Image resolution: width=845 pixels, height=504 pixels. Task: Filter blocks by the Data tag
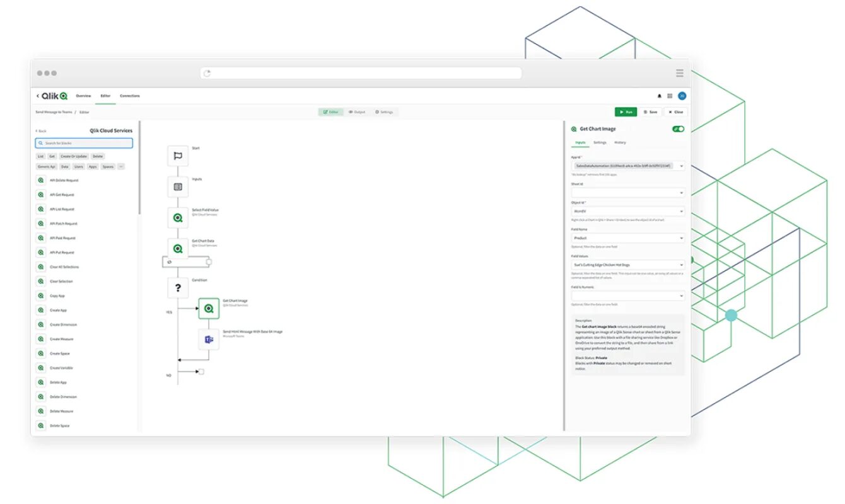coord(65,167)
